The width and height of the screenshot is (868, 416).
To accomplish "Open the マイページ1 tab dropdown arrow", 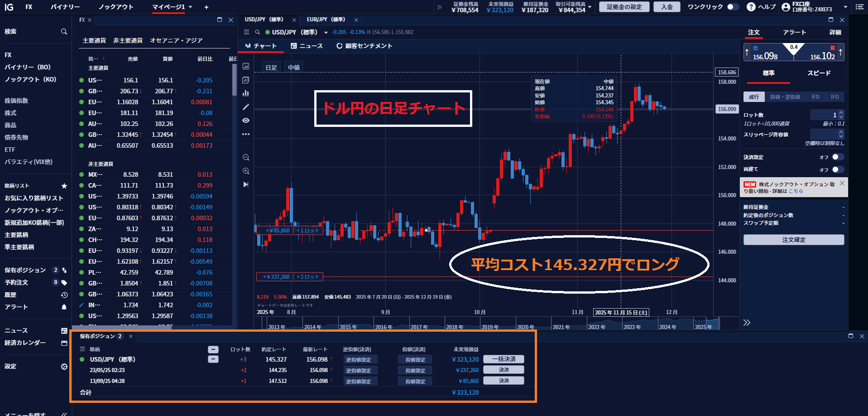I will click(x=191, y=7).
